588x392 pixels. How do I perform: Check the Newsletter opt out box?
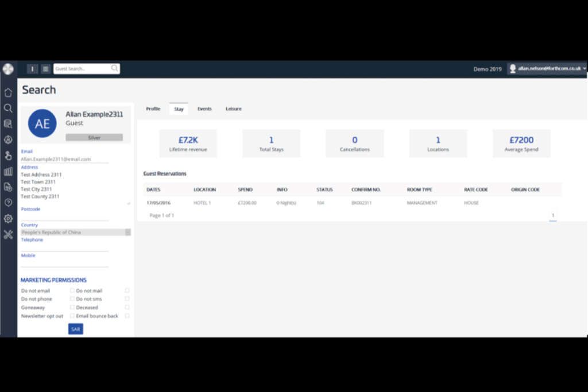coord(72,316)
